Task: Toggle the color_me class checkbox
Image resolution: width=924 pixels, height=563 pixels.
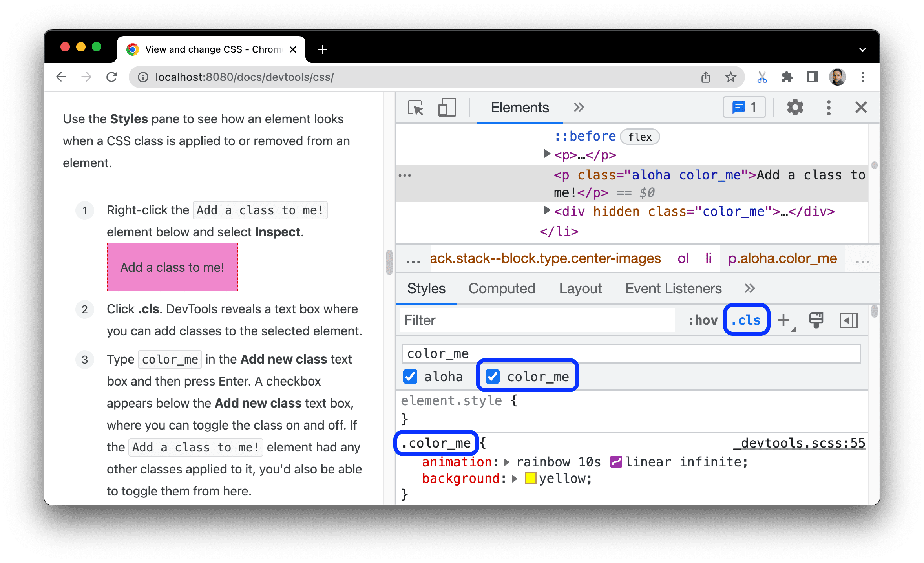Action: pyautogui.click(x=493, y=376)
